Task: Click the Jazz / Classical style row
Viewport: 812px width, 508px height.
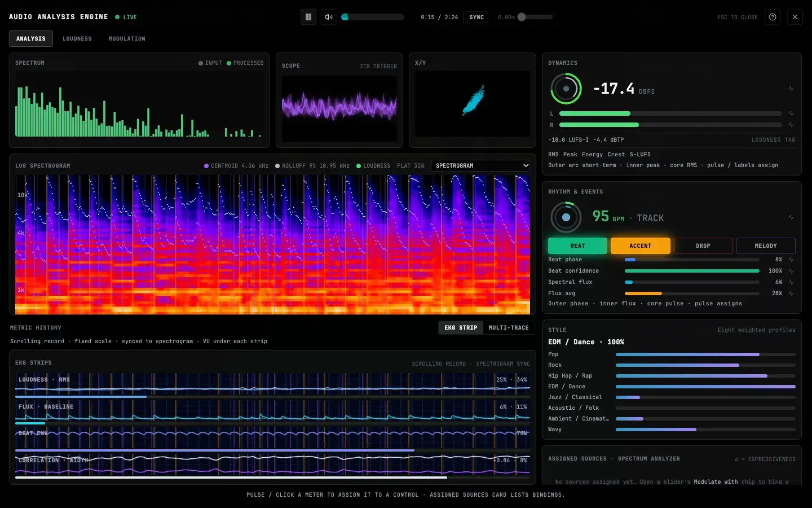Action: (x=672, y=397)
